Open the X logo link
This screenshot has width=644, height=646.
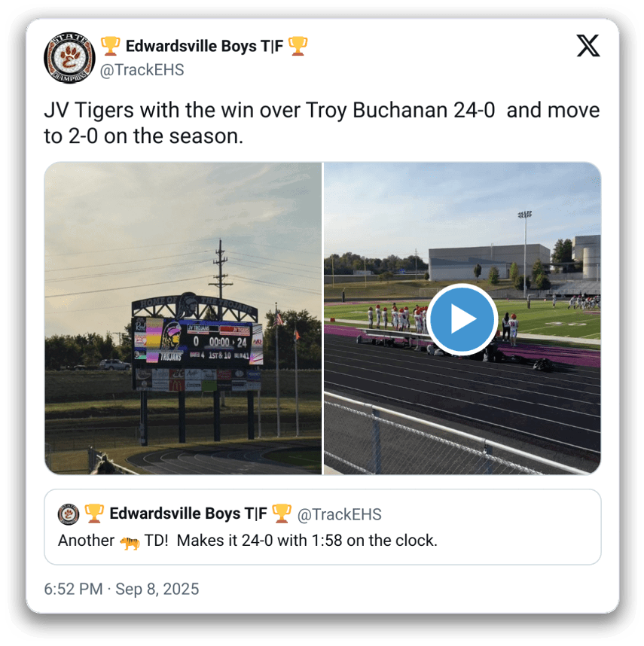coord(588,46)
